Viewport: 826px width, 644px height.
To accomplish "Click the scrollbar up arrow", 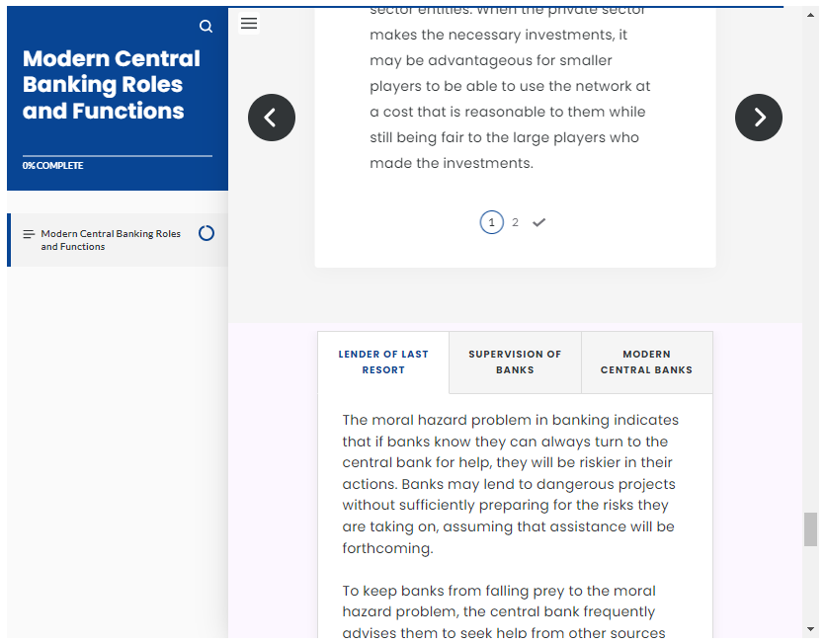I will point(810,15).
